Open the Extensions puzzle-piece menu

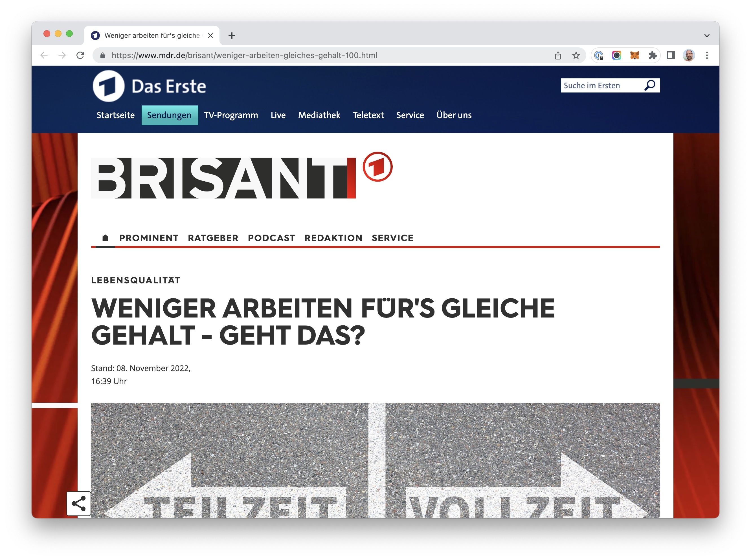point(652,55)
